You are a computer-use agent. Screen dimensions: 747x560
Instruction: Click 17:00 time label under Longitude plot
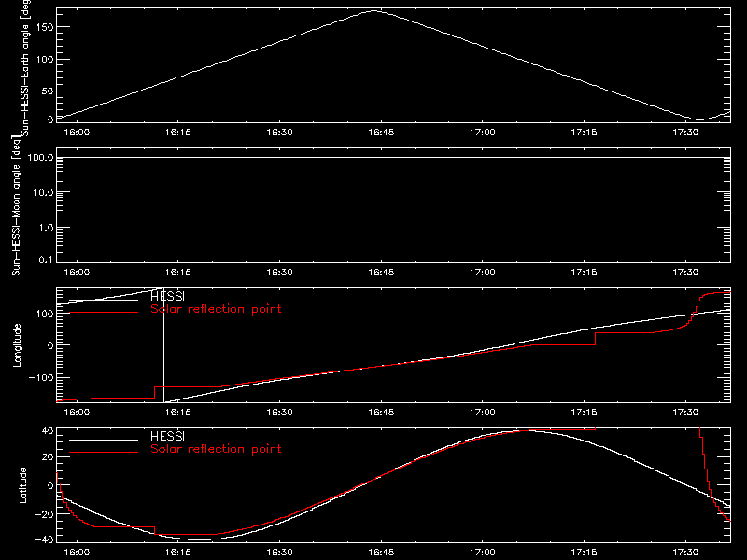click(x=482, y=413)
